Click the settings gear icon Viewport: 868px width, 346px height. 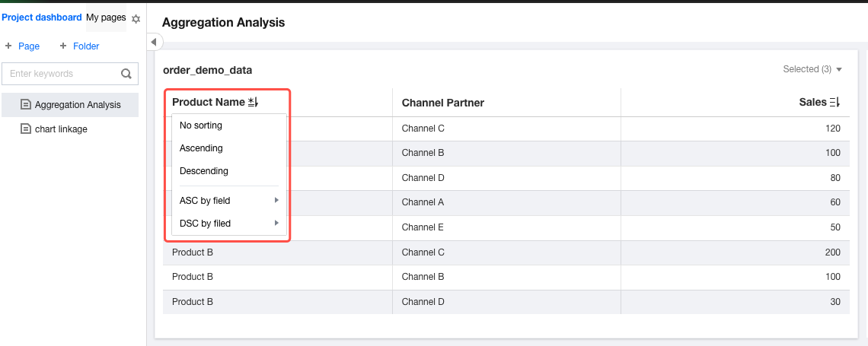click(x=136, y=18)
